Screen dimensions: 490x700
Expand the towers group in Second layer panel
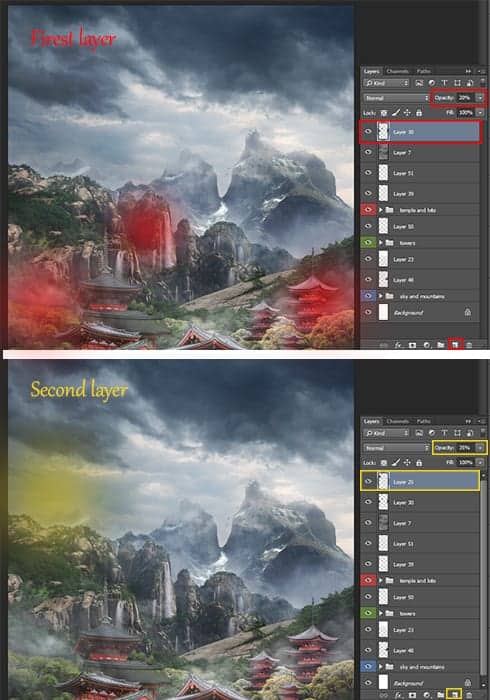click(x=381, y=613)
